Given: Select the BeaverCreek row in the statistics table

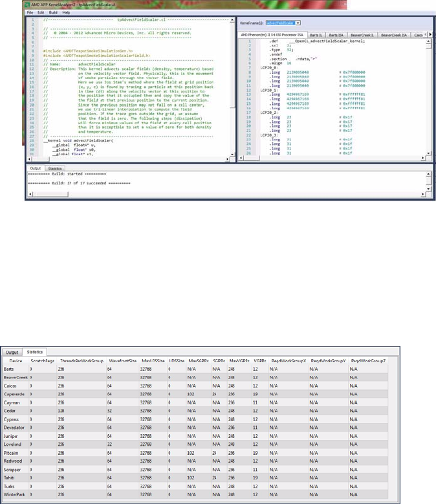Looking at the screenshot, I should coord(195,377).
